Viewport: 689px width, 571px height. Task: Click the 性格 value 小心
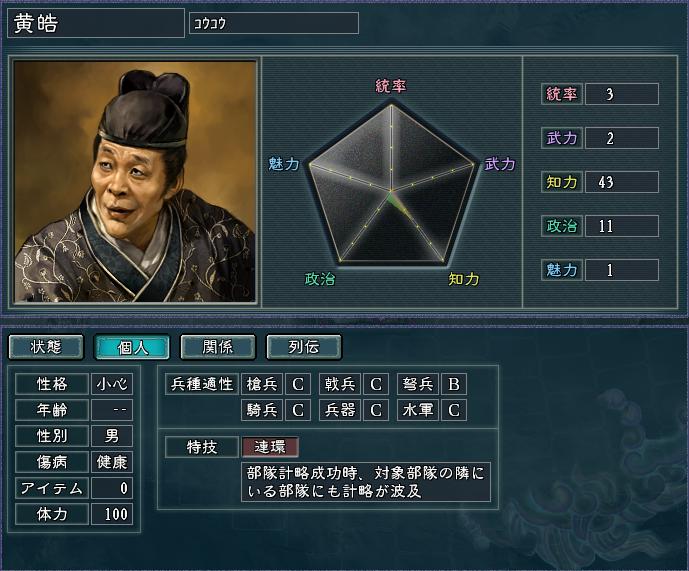click(112, 384)
